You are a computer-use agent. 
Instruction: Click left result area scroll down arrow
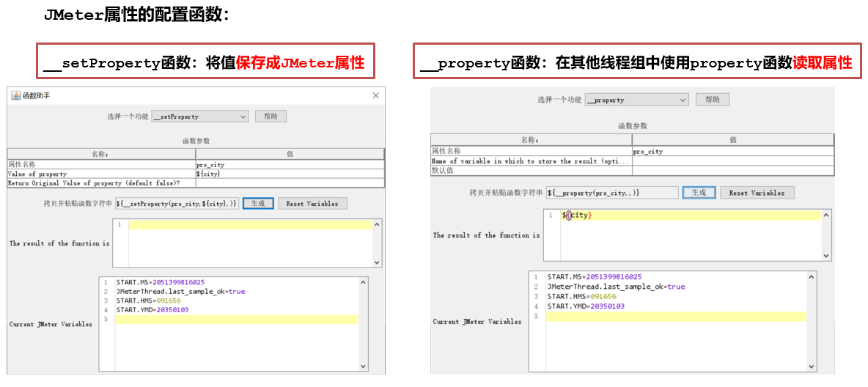pos(377,263)
